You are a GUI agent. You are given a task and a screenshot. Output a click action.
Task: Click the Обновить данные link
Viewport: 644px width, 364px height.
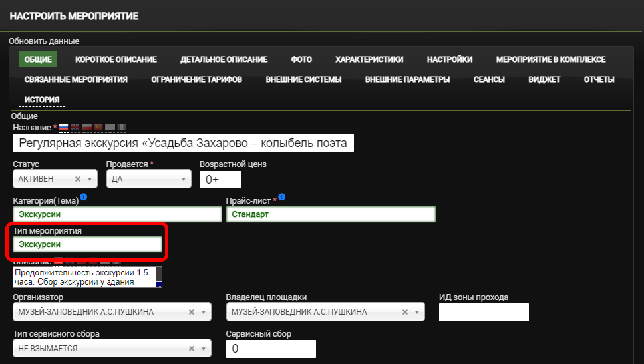(x=44, y=41)
